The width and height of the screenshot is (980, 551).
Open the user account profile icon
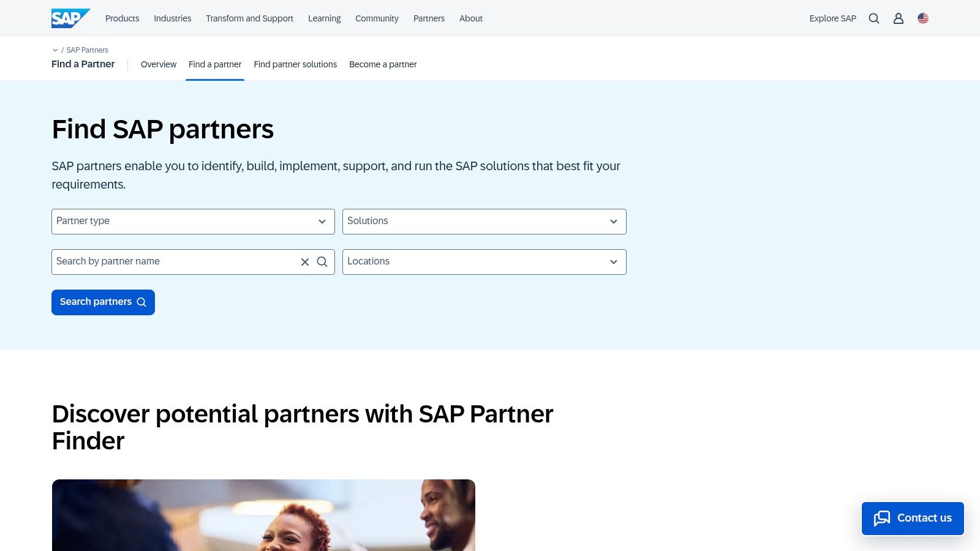pyautogui.click(x=898, y=18)
